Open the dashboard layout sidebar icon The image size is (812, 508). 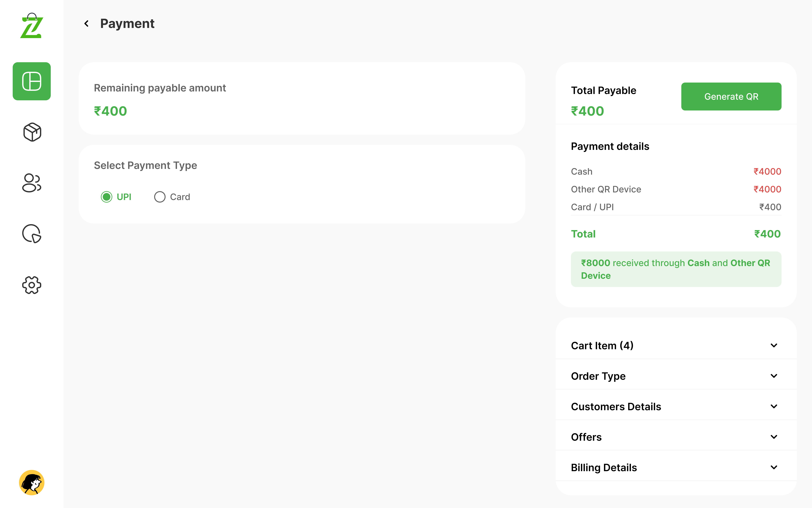pos(32,81)
